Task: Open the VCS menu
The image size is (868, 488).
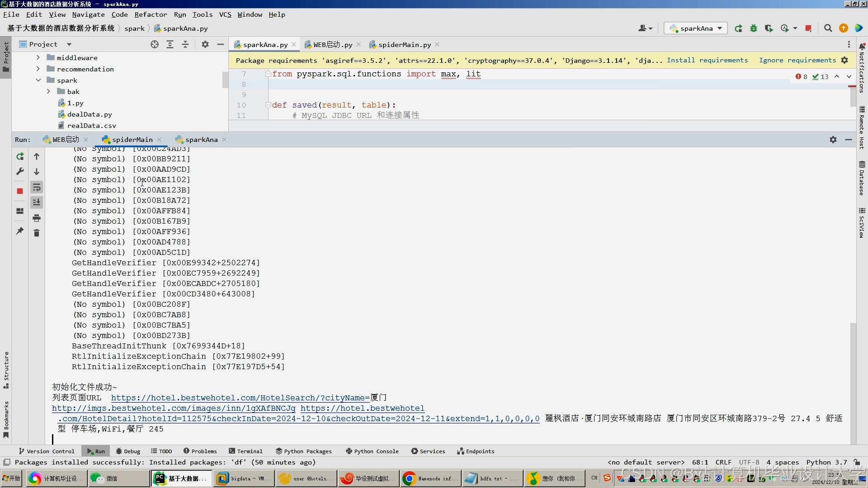Action: (225, 14)
